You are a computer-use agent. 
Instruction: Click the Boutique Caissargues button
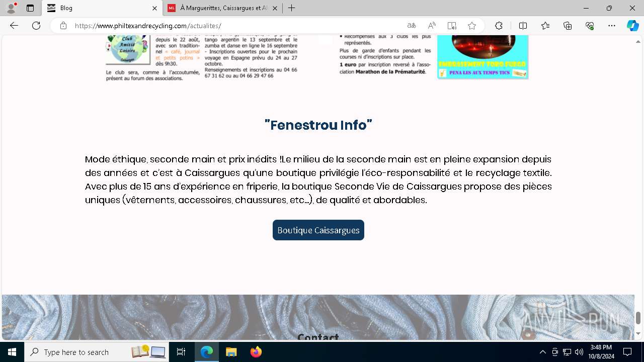(x=318, y=230)
